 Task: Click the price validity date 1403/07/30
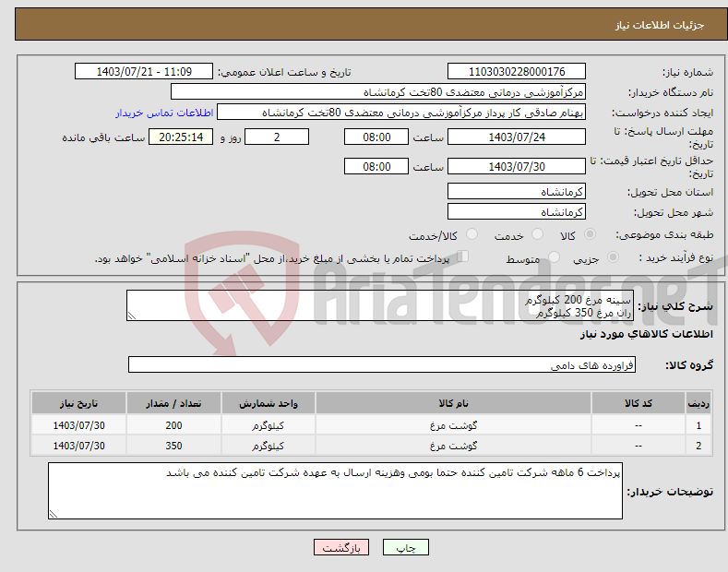(x=517, y=166)
